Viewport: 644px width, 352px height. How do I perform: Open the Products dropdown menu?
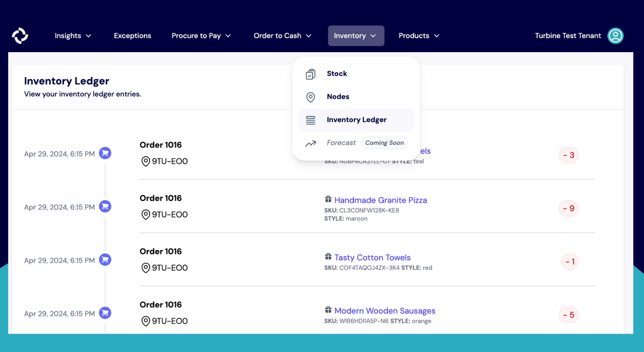[x=418, y=36]
